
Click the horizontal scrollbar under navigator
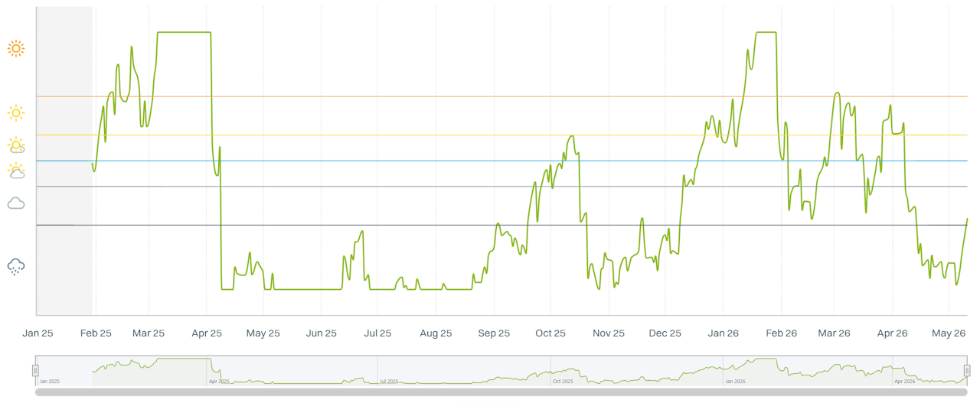(x=501, y=392)
